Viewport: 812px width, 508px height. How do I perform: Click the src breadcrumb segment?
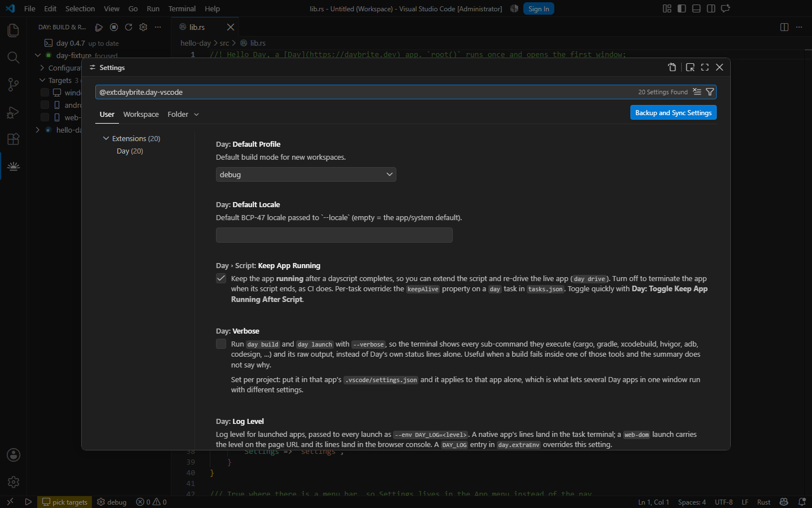pyautogui.click(x=224, y=43)
